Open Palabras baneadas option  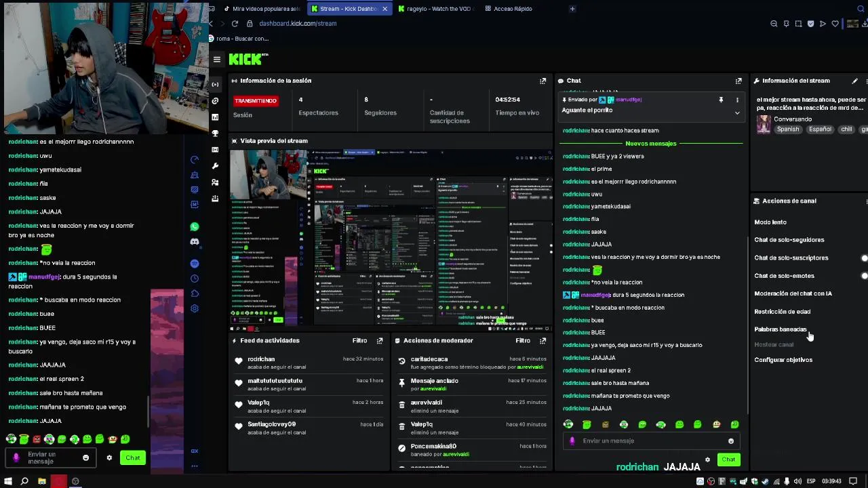(x=781, y=329)
